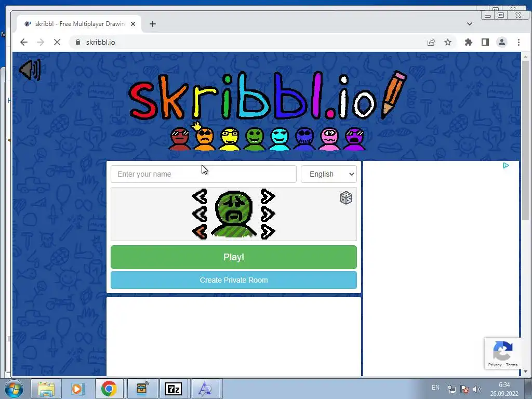Open volume speaker icon in system tray
532x399 pixels.
click(477, 389)
